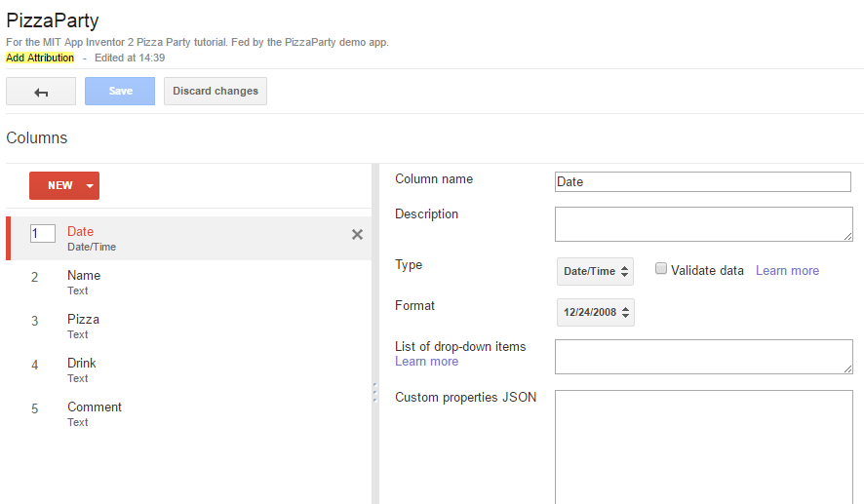Viewport: 864px width, 504px height.
Task: Click the NEW button label
Action: pyautogui.click(x=60, y=185)
